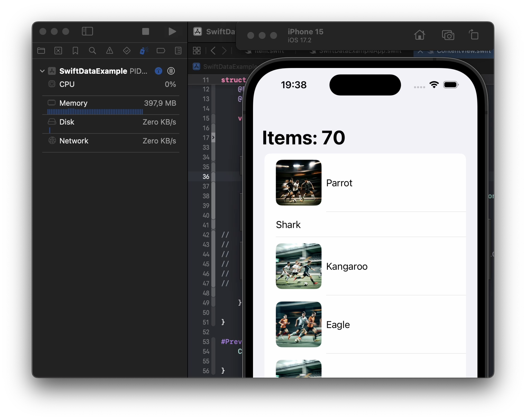526x420 pixels.
Task: Open the Project navigator folder icon
Action: coord(41,51)
